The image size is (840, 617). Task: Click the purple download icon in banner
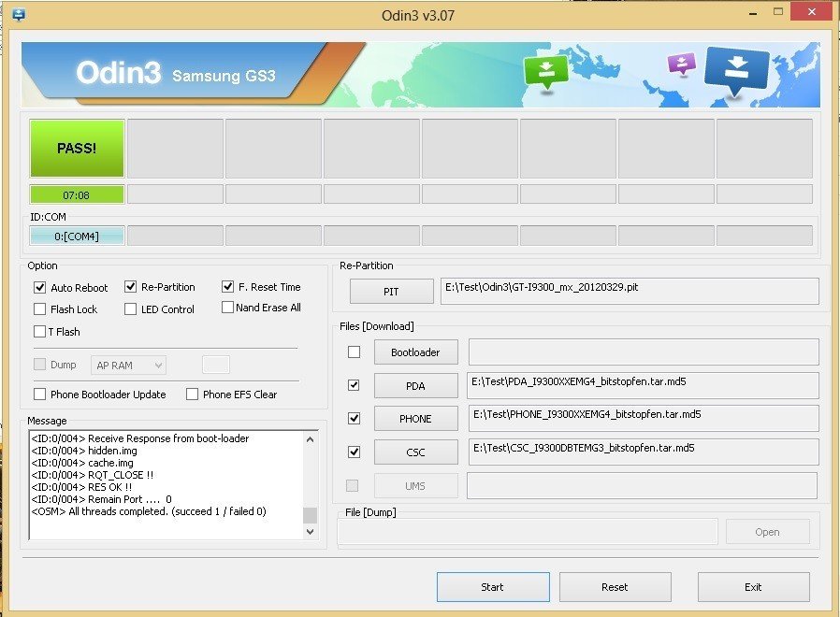pyautogui.click(x=681, y=65)
